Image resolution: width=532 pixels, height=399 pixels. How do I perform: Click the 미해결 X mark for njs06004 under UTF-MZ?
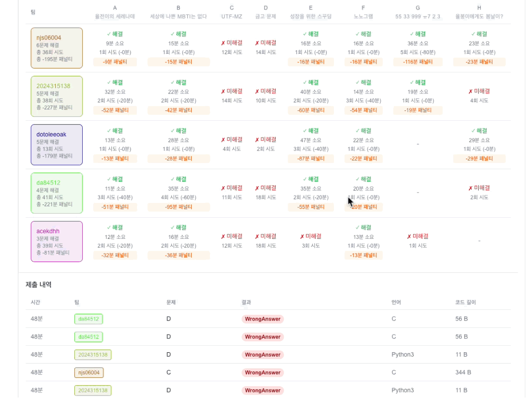coord(232,43)
